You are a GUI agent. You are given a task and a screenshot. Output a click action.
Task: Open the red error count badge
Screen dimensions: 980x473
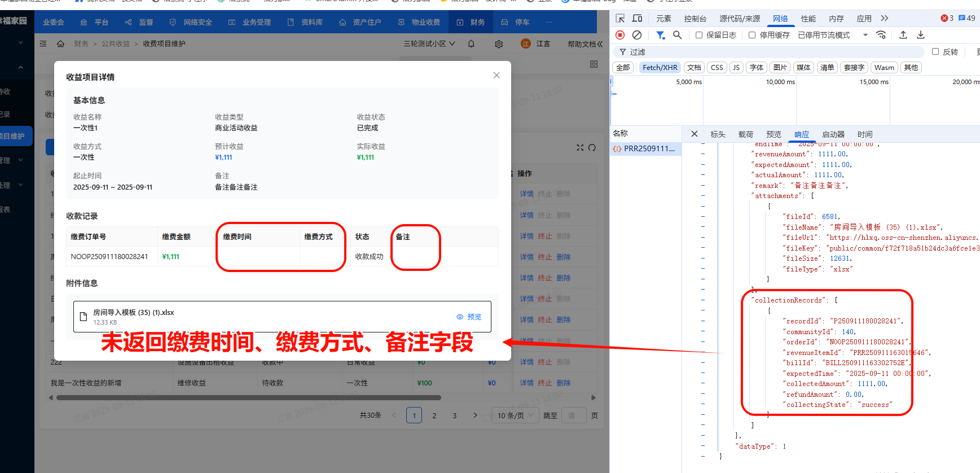click(x=947, y=18)
